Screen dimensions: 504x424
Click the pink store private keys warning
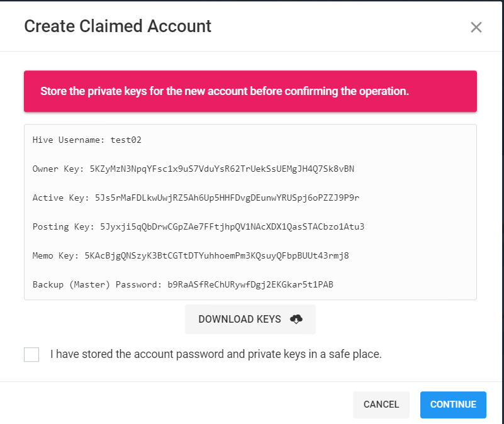250,91
